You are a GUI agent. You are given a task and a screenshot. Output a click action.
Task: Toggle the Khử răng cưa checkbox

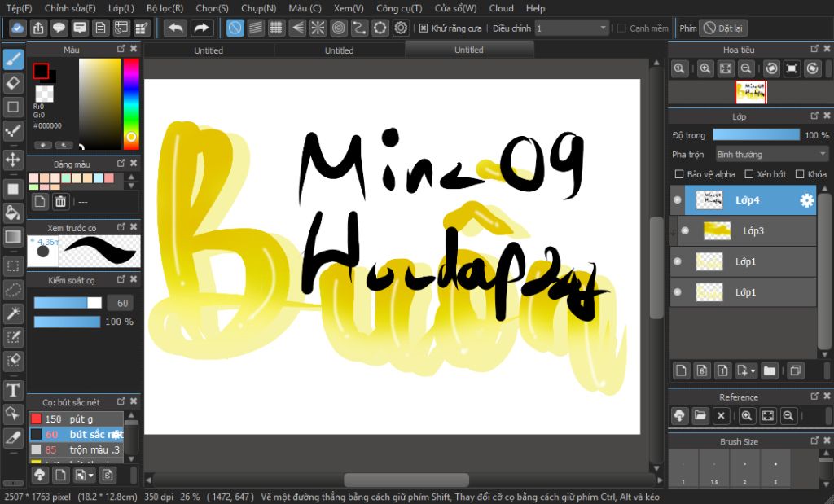[424, 28]
